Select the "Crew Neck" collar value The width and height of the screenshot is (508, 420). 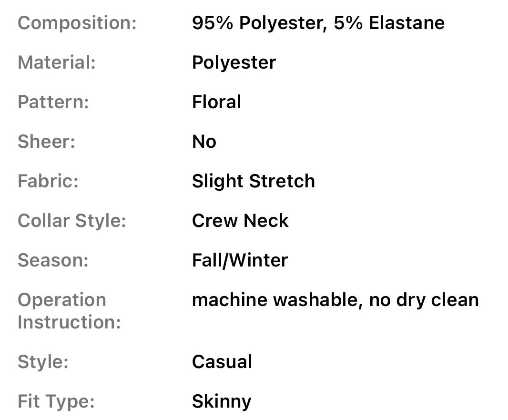(x=240, y=221)
